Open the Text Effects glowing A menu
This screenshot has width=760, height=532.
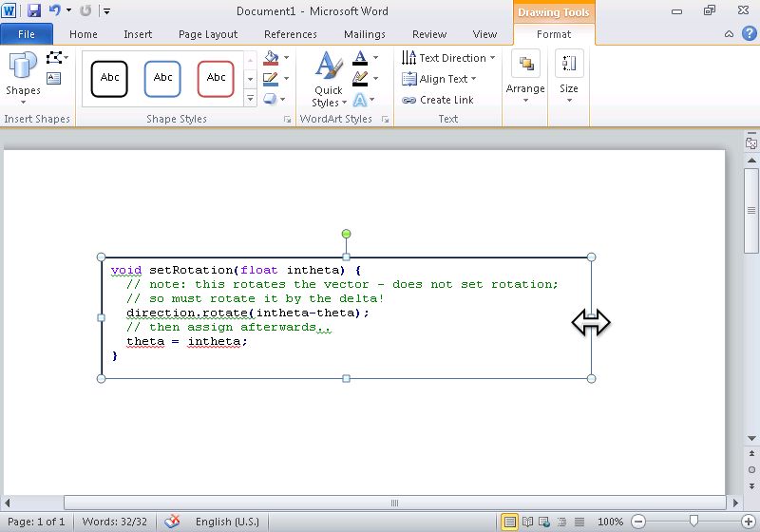pos(364,100)
